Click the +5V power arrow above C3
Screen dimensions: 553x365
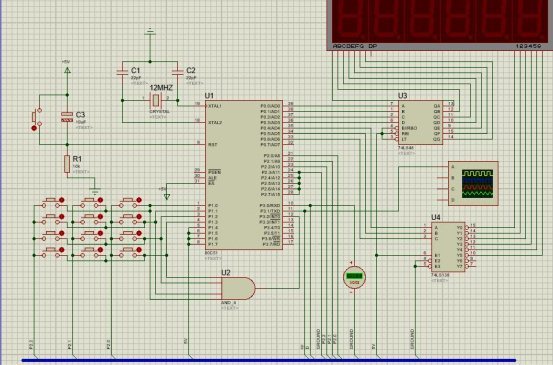(x=67, y=70)
